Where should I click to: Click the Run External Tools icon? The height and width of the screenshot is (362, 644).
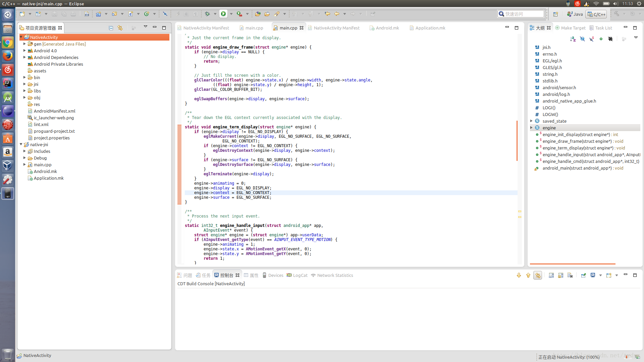click(x=239, y=14)
